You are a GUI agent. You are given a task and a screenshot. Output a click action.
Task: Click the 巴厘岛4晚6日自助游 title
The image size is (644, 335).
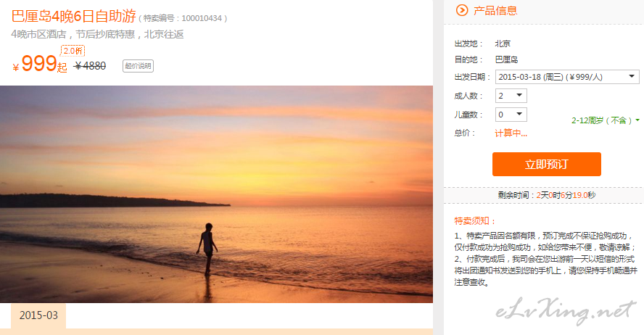tap(74, 17)
